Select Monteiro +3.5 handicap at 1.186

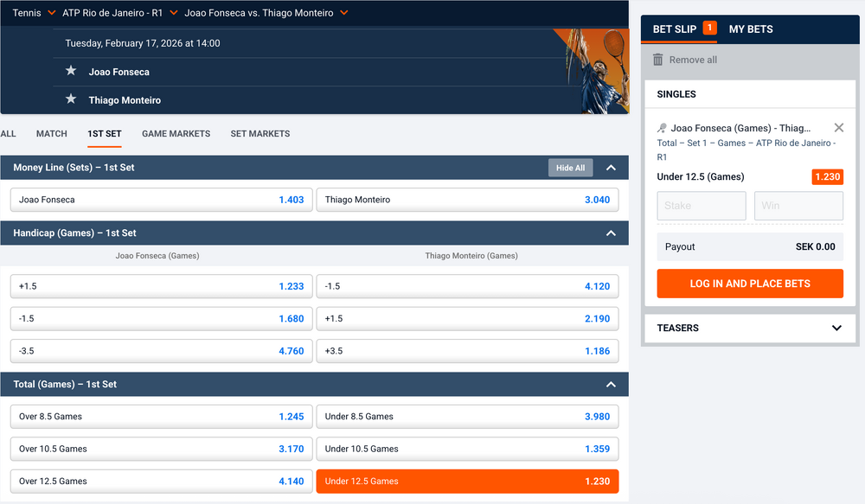click(x=467, y=351)
